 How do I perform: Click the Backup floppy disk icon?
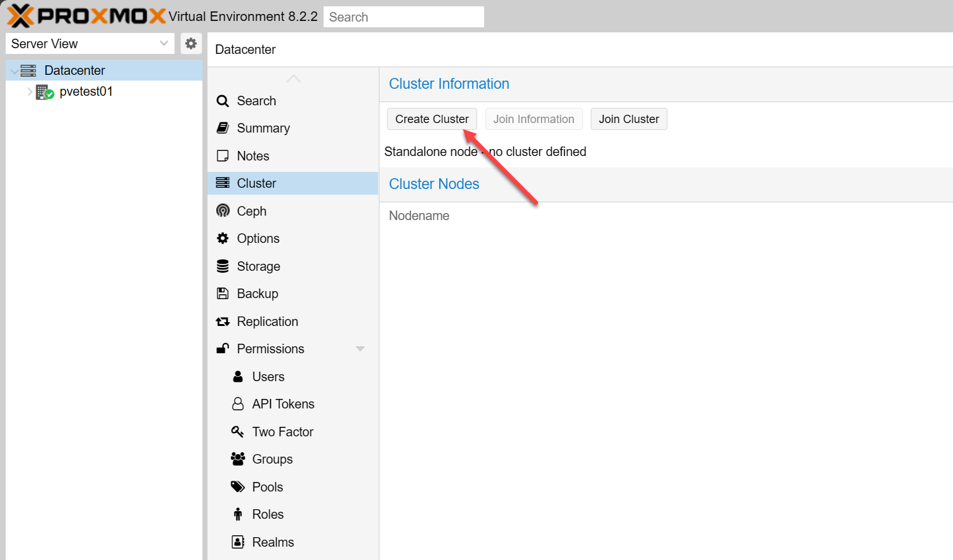[x=223, y=294]
